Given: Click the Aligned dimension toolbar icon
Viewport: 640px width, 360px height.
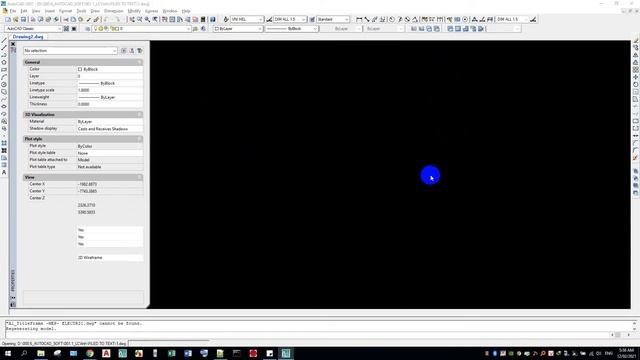Looking at the screenshot, I should tap(367, 19).
